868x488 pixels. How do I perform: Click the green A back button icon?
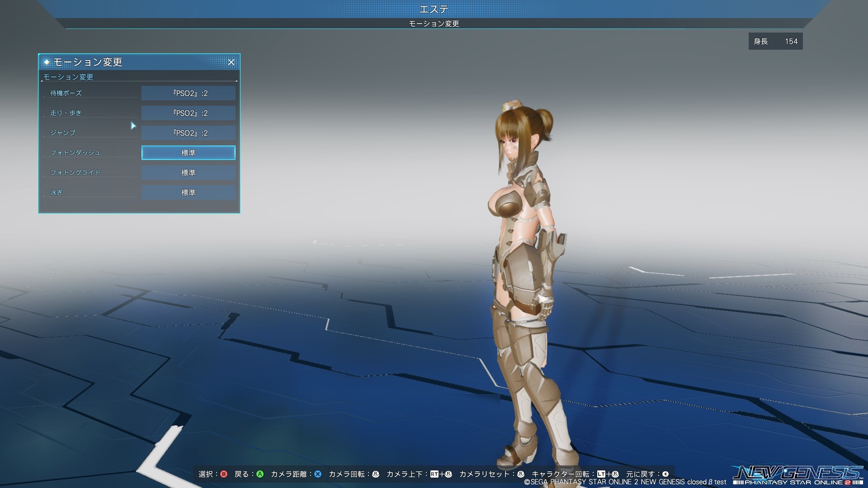point(260,474)
